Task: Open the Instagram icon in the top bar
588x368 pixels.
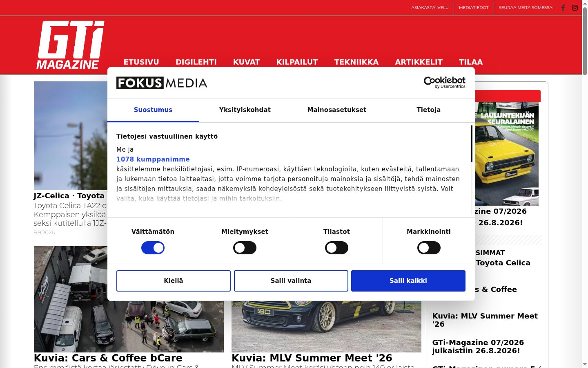Action: [x=575, y=8]
